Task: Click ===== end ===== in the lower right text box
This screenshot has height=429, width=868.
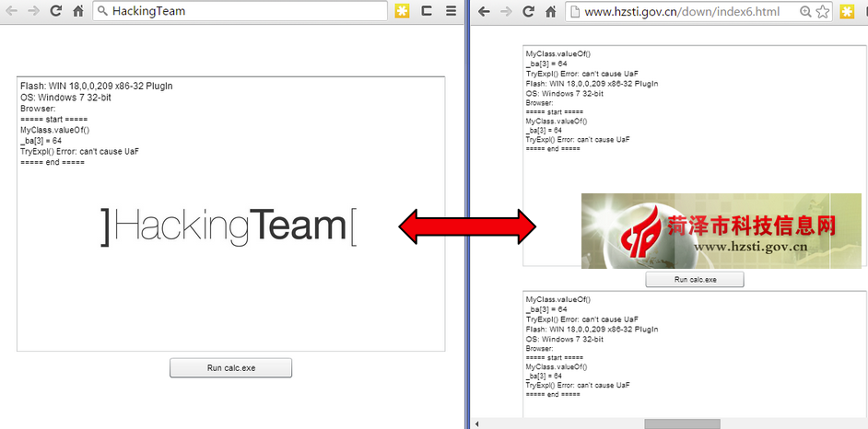Action: click(x=553, y=395)
